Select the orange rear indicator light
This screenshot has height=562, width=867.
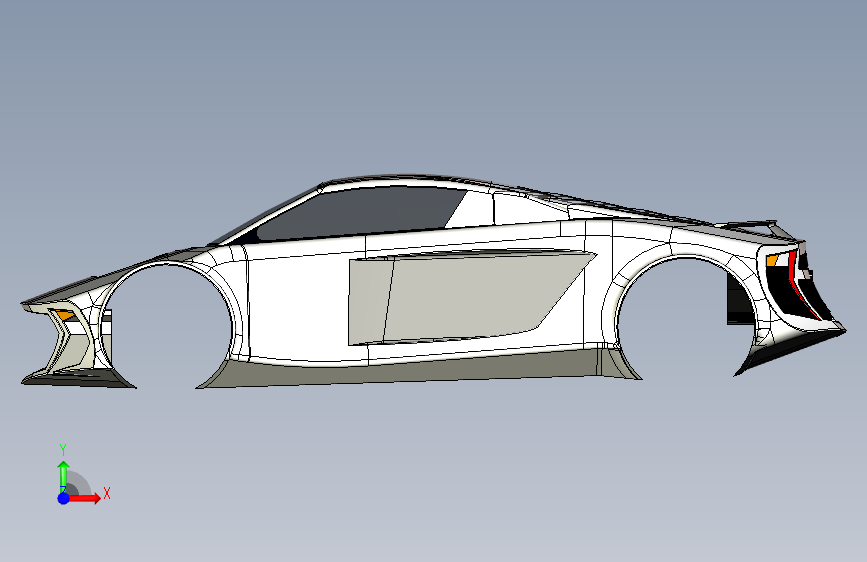(x=772, y=259)
